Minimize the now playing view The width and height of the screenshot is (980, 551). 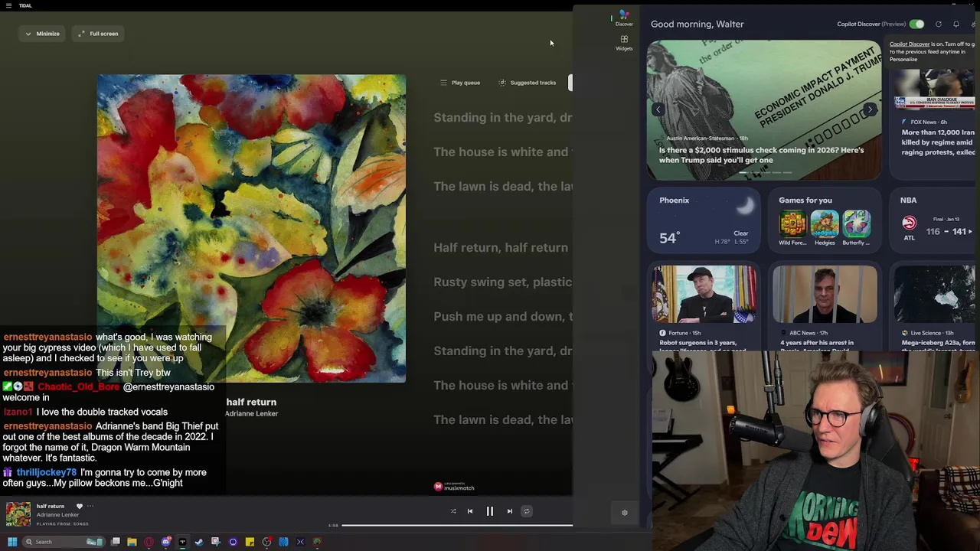tap(42, 34)
